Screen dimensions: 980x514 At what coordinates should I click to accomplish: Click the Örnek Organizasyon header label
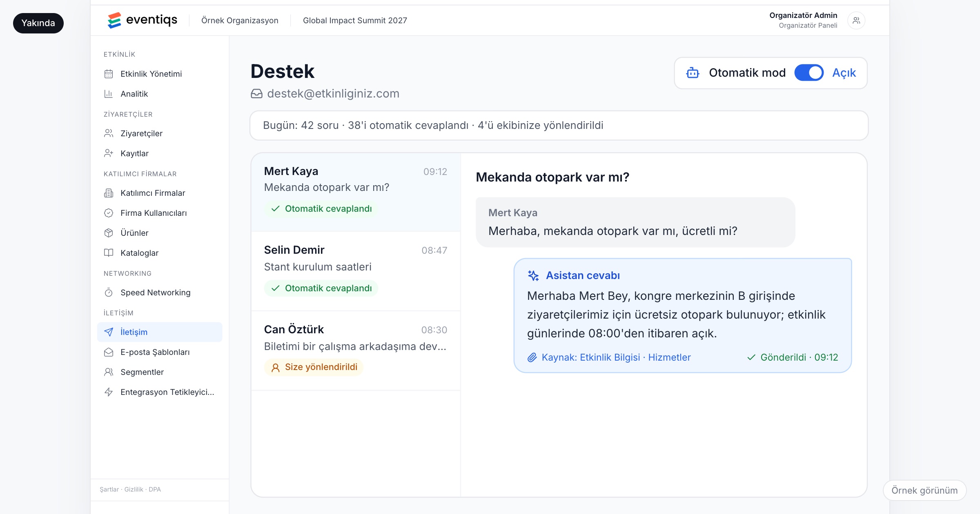click(240, 20)
